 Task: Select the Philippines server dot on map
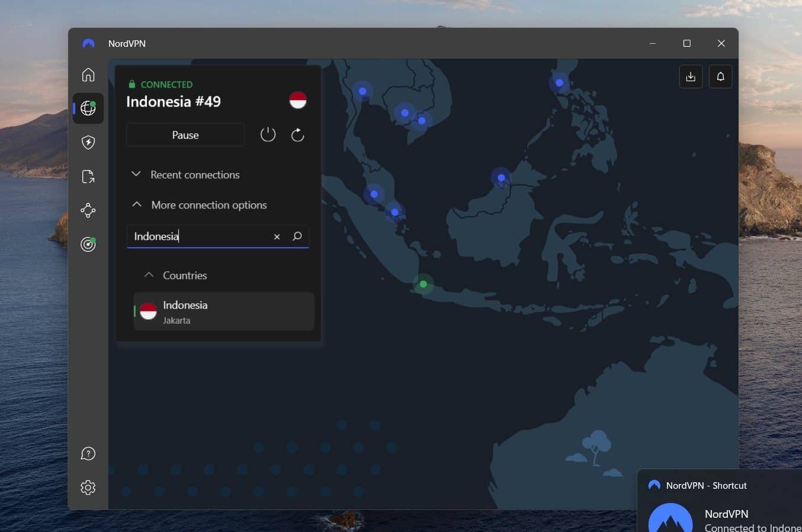tap(559, 83)
